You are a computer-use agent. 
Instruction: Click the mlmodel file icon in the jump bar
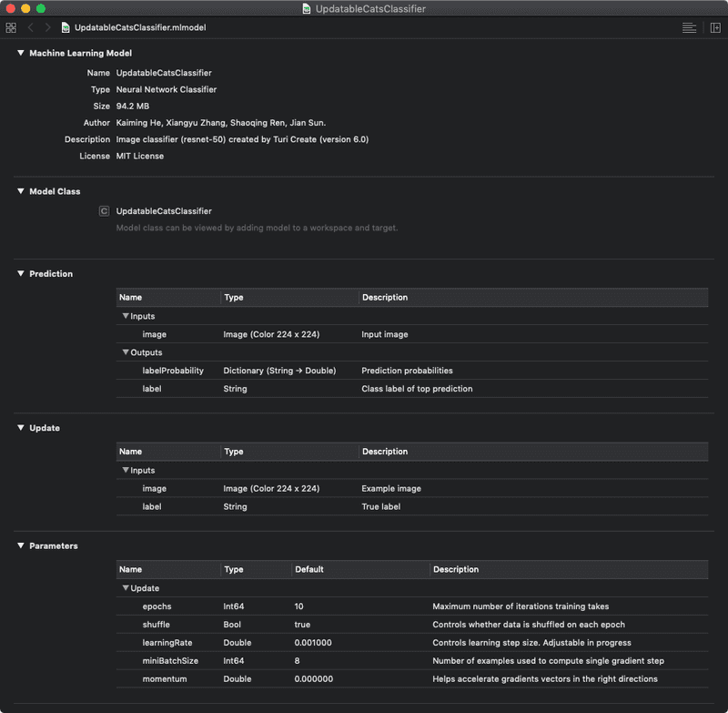(x=66, y=28)
